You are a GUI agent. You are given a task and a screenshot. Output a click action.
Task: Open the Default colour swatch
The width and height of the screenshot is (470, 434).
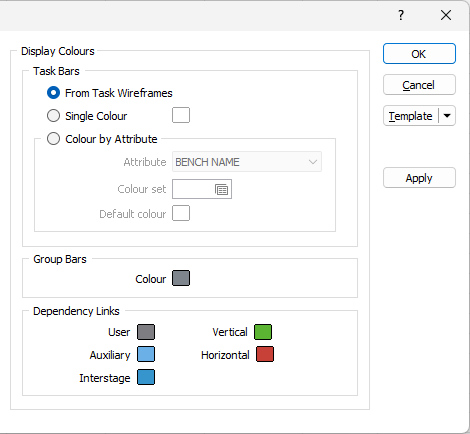181,213
